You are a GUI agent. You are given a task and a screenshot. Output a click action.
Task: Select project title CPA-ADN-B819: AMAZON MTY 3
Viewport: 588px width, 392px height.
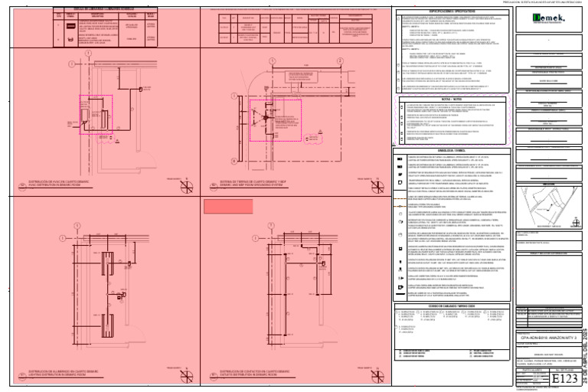[549, 338]
